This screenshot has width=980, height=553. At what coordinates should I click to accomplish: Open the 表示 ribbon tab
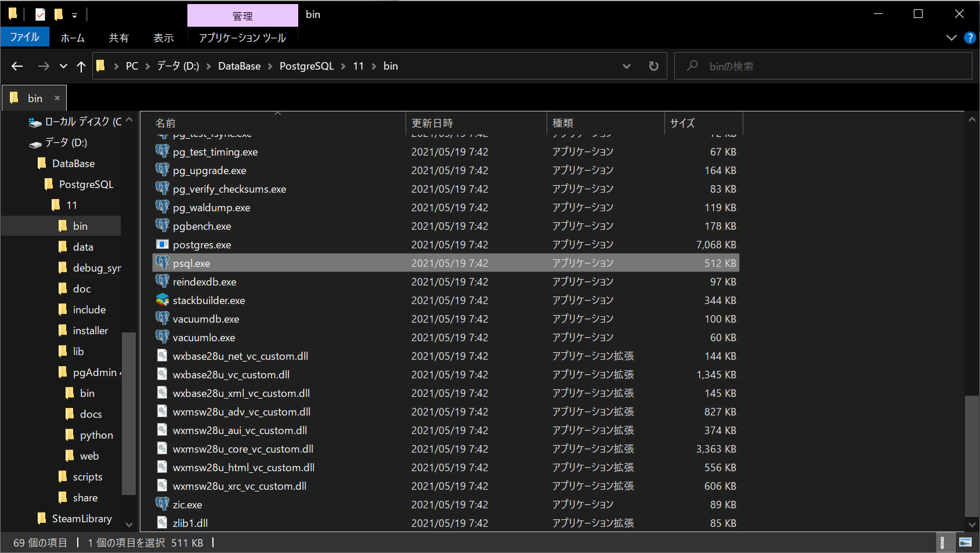pos(163,38)
